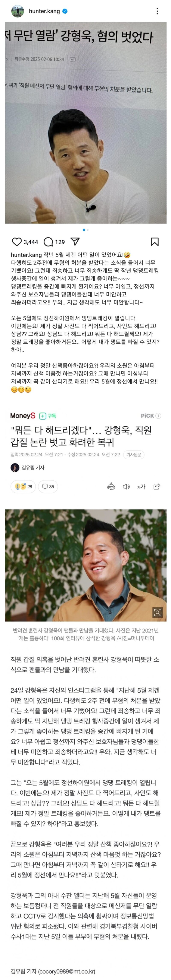Share article with share arrow icon

coord(156,486)
